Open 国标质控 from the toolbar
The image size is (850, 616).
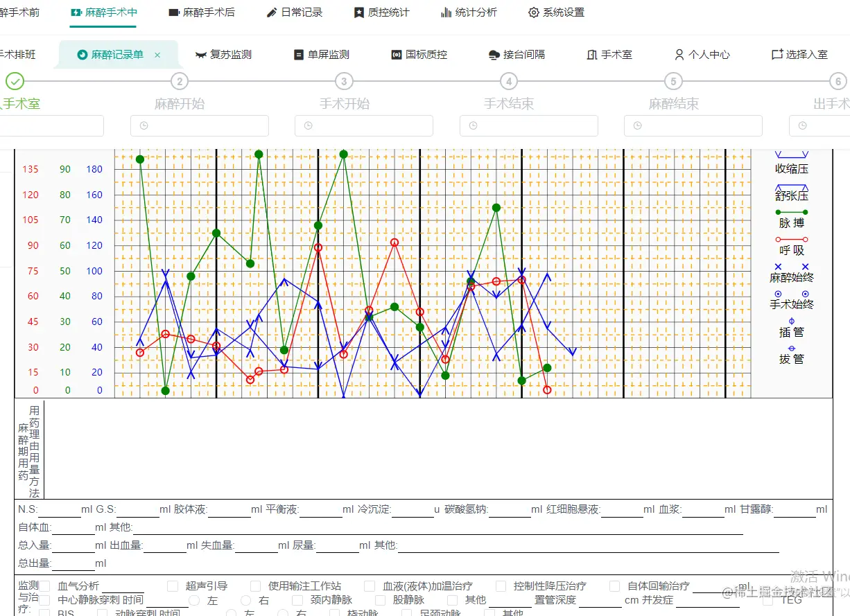[419, 55]
